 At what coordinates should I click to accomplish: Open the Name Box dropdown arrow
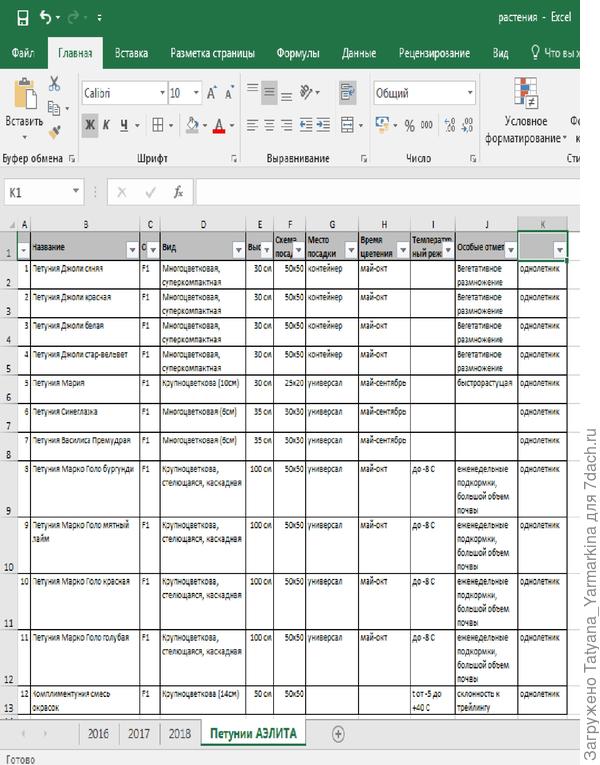click(x=76, y=192)
